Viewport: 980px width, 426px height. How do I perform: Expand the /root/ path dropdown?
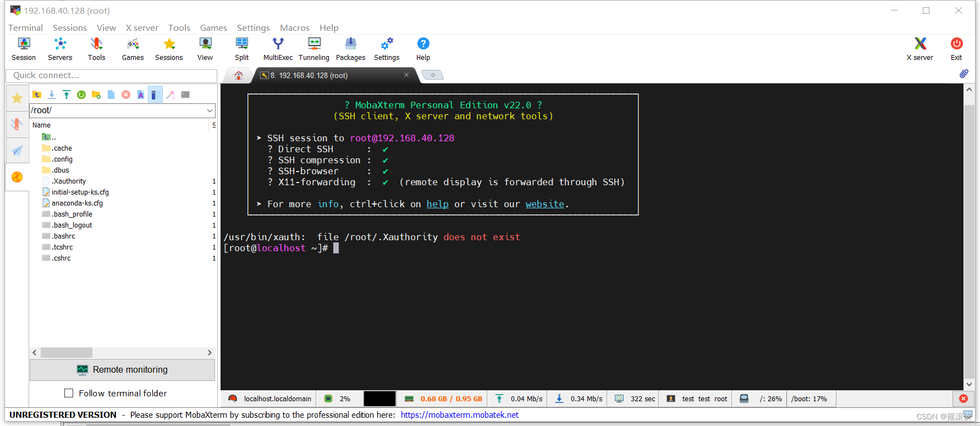coord(210,110)
